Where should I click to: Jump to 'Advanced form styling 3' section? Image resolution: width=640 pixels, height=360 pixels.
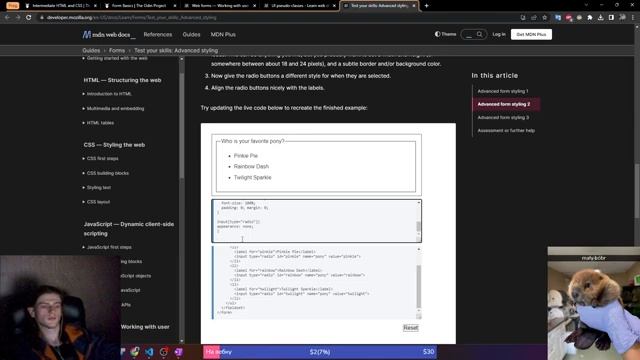[503, 118]
